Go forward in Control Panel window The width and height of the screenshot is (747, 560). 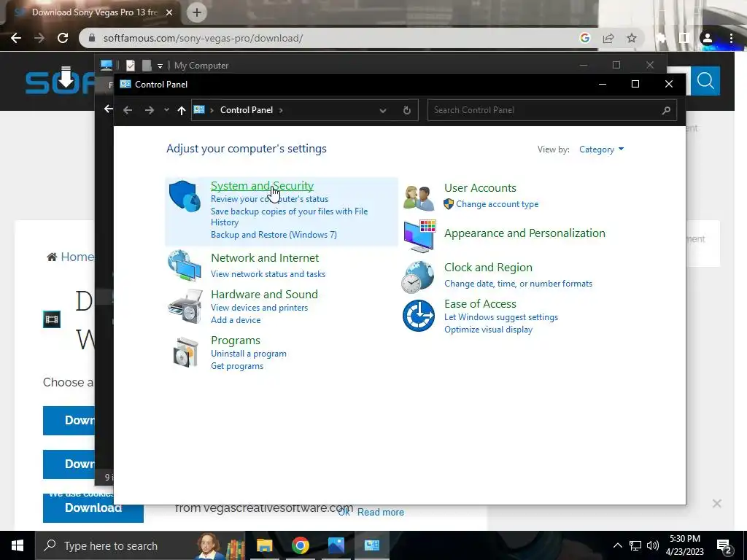(149, 110)
